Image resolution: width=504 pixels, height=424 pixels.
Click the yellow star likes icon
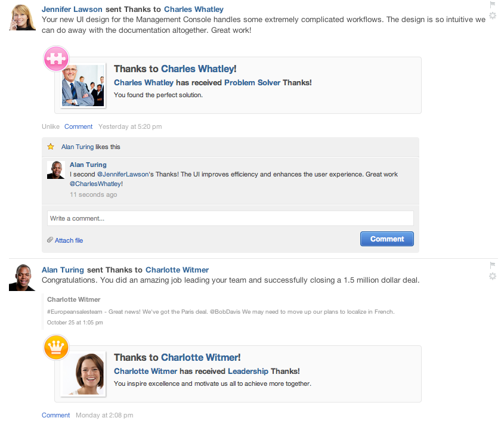tap(51, 147)
